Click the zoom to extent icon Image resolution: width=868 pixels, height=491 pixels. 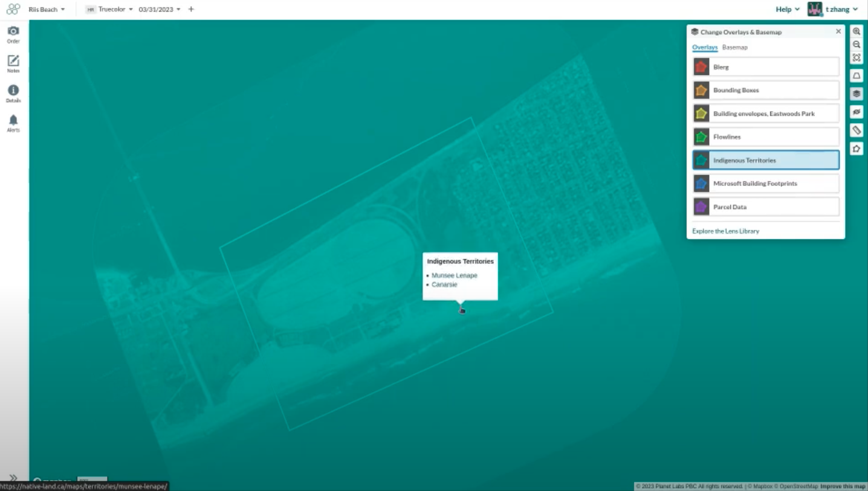point(857,58)
